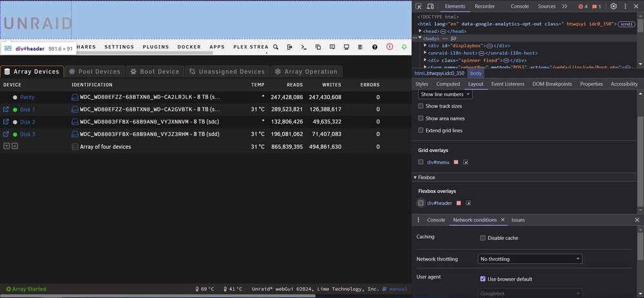Image resolution: width=644 pixels, height=298 pixels.
Task: Open the system log icon in Unraid toolbar
Action: 360,47
